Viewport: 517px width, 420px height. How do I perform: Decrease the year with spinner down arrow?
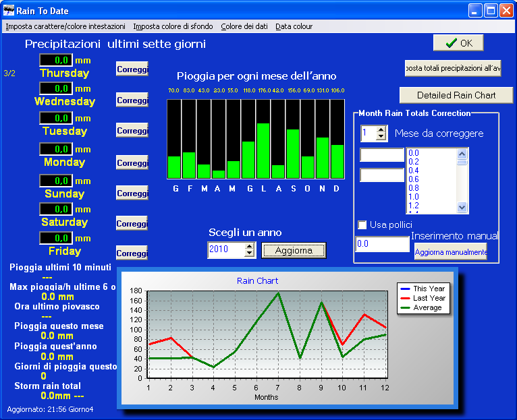[x=250, y=253]
